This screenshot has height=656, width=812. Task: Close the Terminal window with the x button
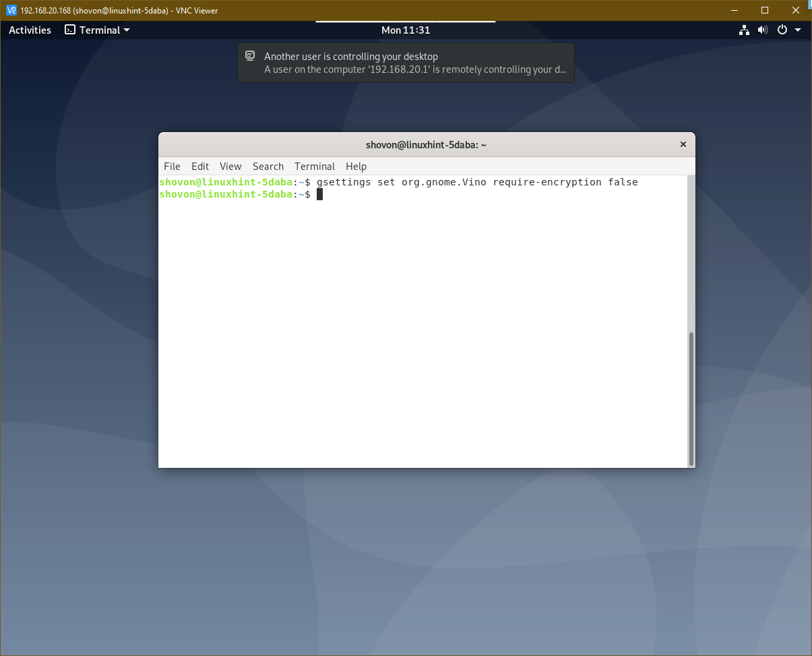click(x=683, y=144)
